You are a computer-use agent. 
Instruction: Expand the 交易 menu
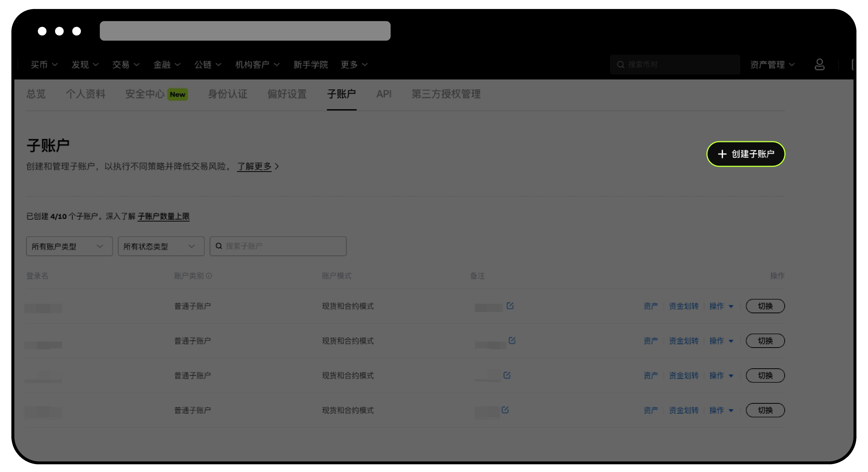(x=126, y=64)
